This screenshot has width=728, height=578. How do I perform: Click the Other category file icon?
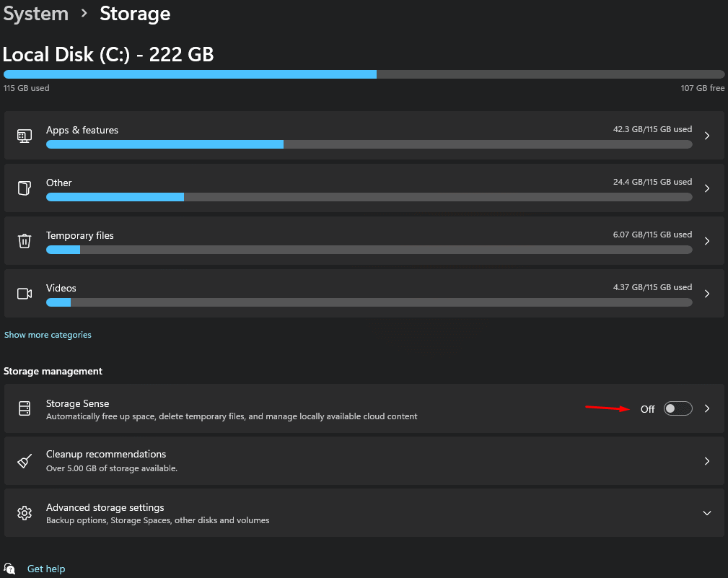point(25,188)
